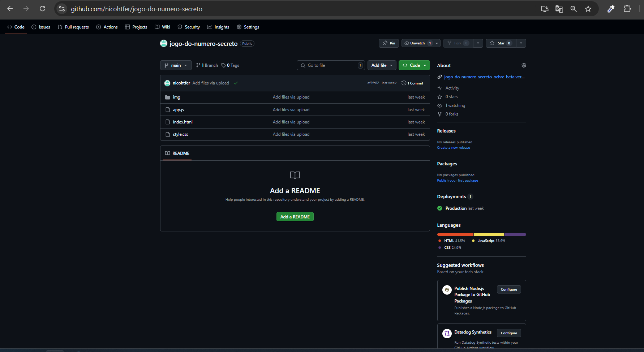Open the zoom magnifier icon in address bar
The width and height of the screenshot is (644, 352).
(x=574, y=9)
